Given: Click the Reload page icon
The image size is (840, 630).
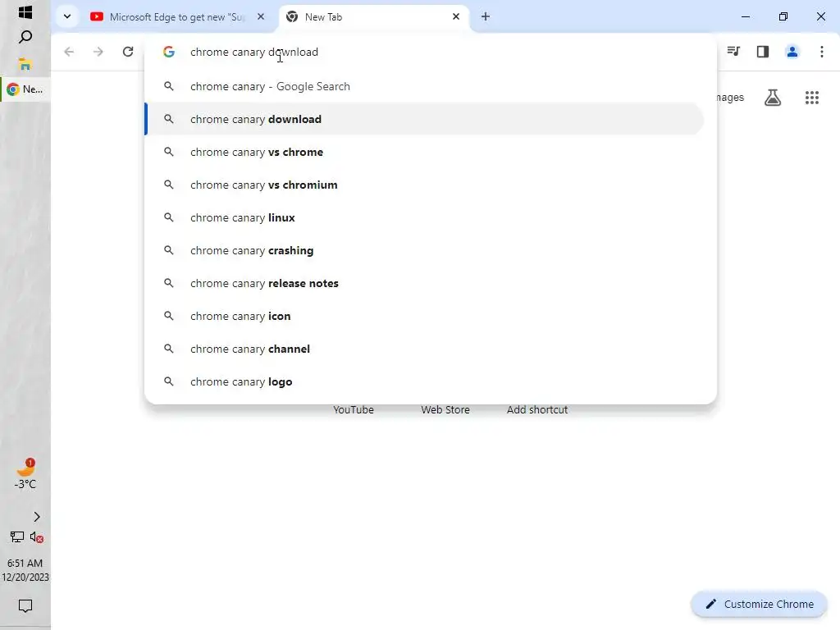Looking at the screenshot, I should (x=128, y=52).
